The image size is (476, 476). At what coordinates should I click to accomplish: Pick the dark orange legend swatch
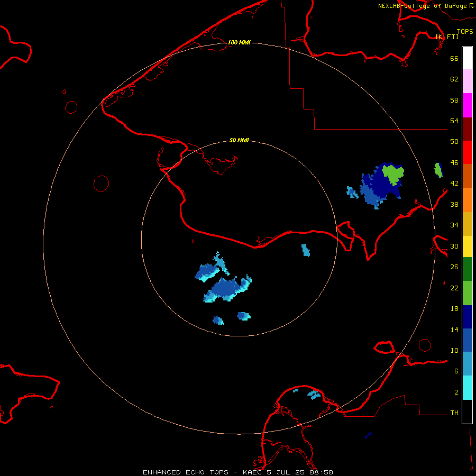click(467, 176)
